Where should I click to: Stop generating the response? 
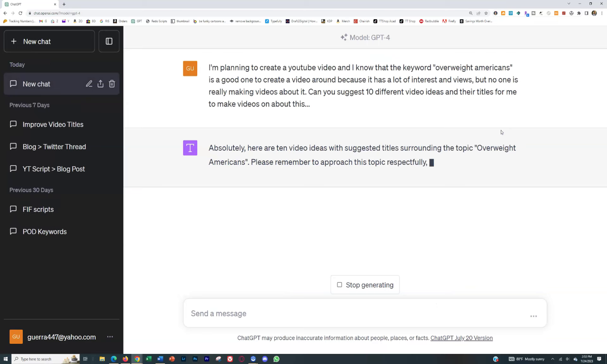coord(365,285)
